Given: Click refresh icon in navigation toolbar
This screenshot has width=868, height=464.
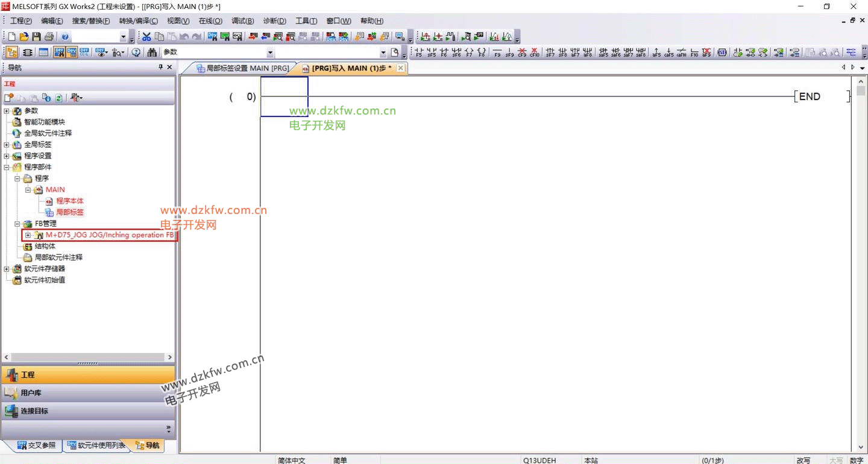Looking at the screenshot, I should [58, 98].
